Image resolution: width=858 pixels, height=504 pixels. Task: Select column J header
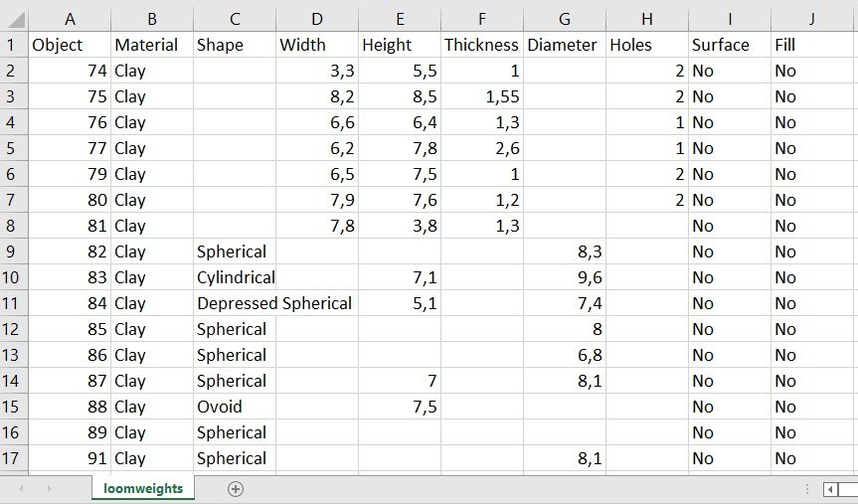click(814, 20)
